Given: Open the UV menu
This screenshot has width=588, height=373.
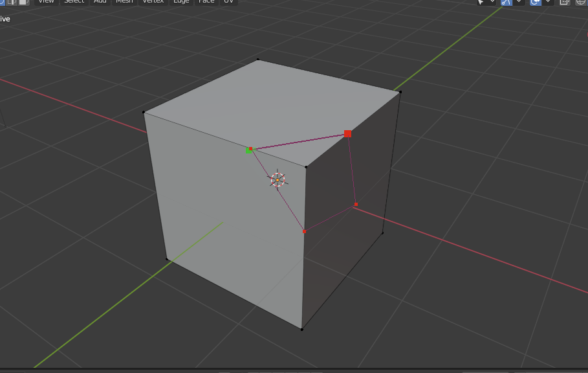Looking at the screenshot, I should pyautogui.click(x=228, y=1).
